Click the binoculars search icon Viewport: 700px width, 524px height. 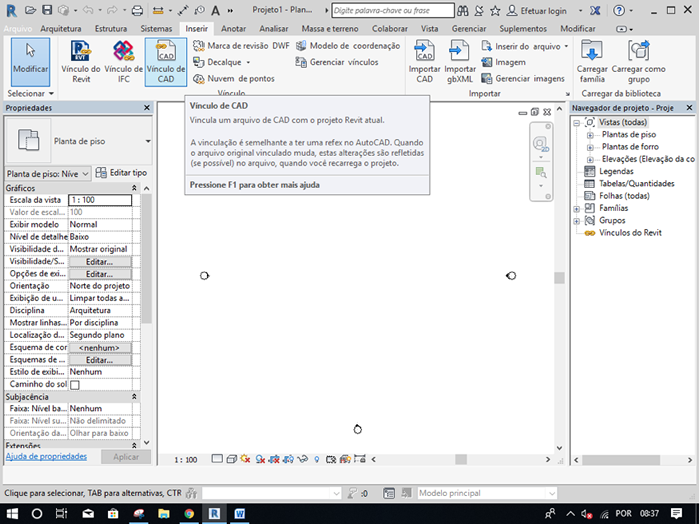(462, 11)
